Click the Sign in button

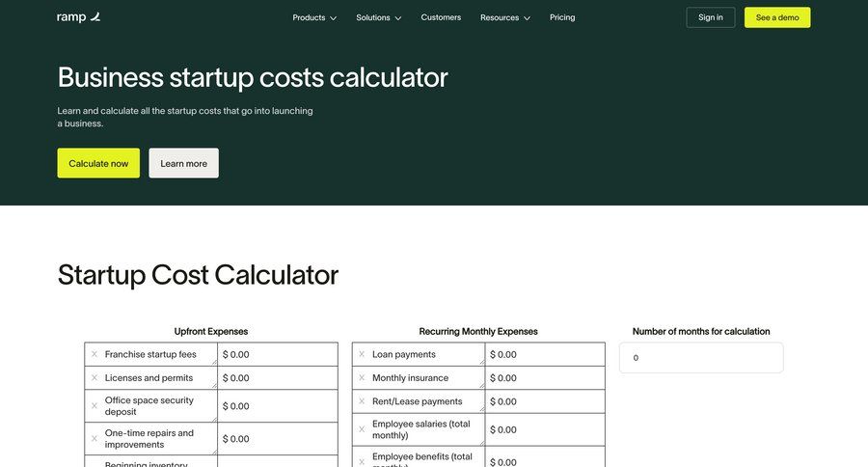click(711, 17)
